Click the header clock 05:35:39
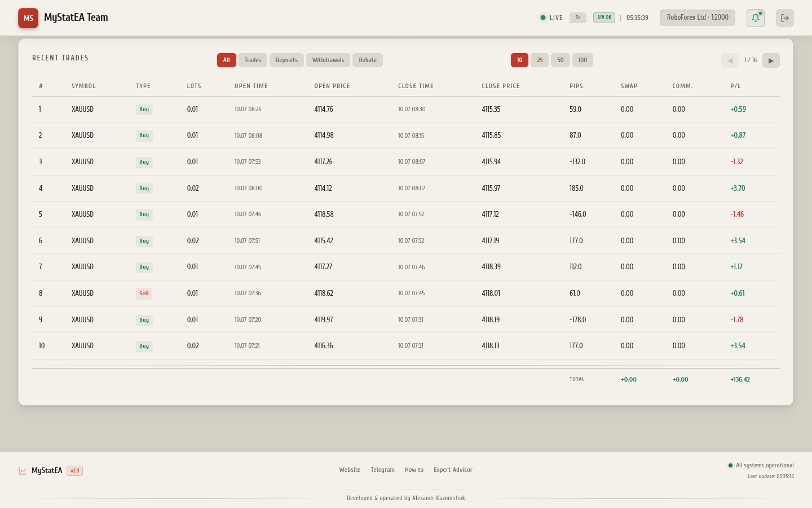Screen dimensions: 812x508 [x=637, y=18]
